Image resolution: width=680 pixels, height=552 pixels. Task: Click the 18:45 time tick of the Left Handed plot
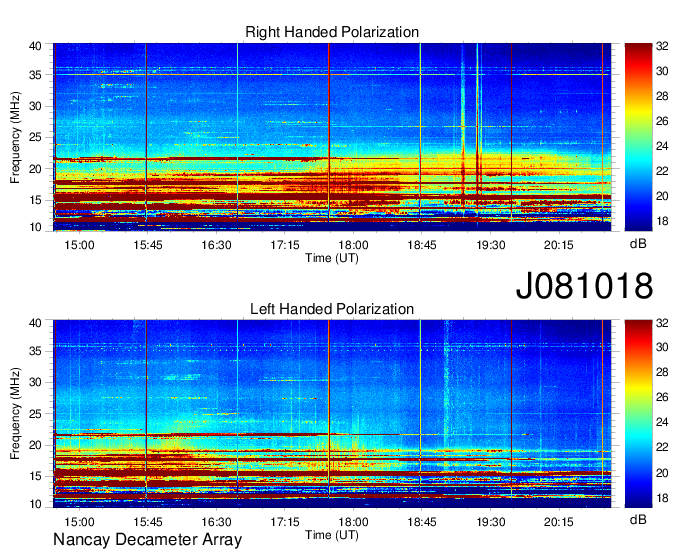pos(422,522)
